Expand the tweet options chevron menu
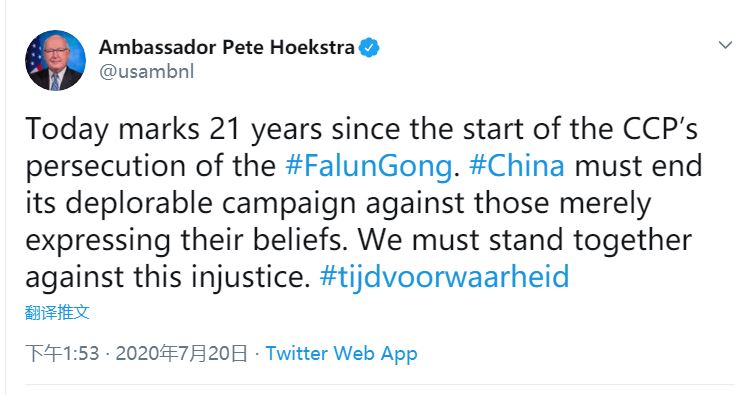 (725, 45)
